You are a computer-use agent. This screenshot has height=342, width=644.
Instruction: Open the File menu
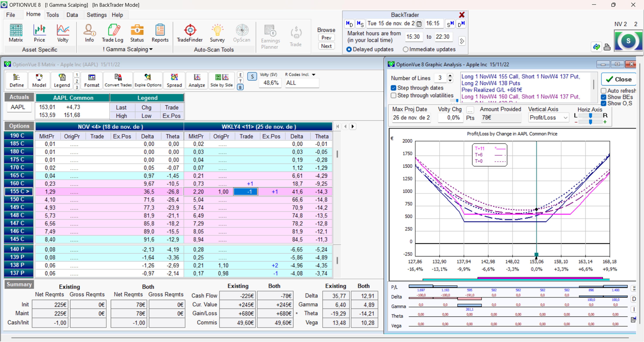point(11,15)
